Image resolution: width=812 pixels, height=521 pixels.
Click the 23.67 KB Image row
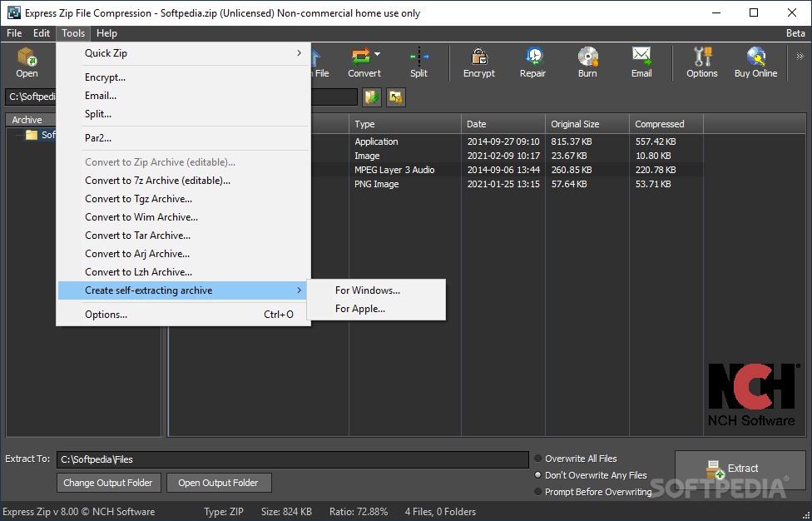(x=507, y=156)
